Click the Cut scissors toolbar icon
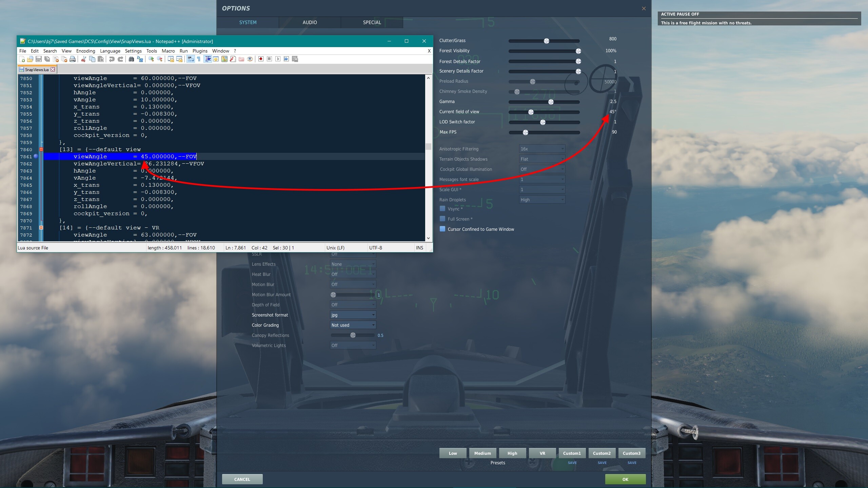This screenshot has width=868, height=488. point(83,59)
